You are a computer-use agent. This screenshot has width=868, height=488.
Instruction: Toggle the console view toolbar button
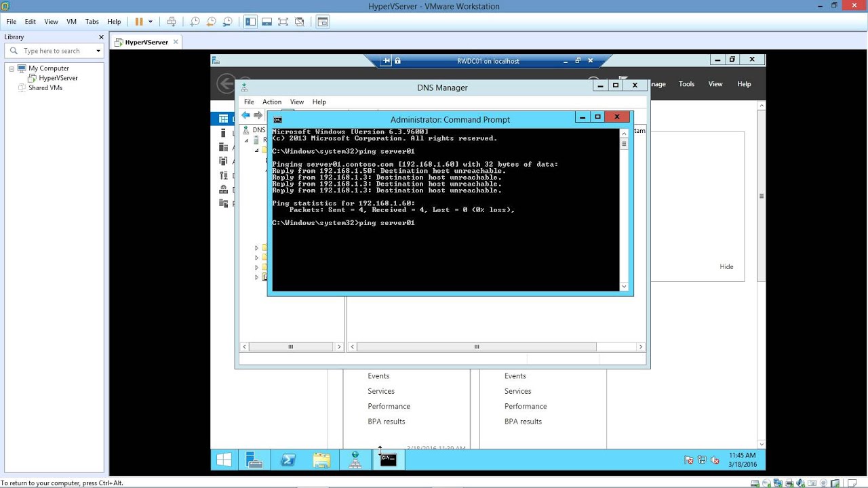pos(323,22)
